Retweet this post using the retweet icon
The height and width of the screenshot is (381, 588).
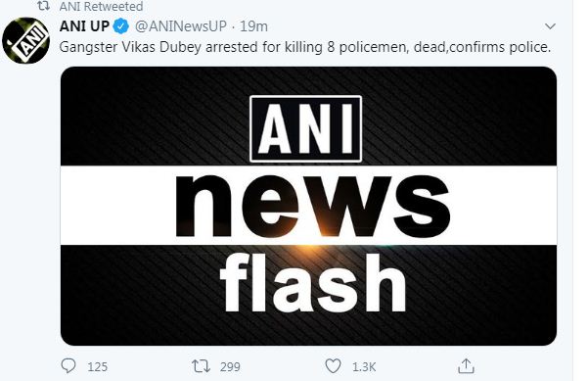pos(201,366)
